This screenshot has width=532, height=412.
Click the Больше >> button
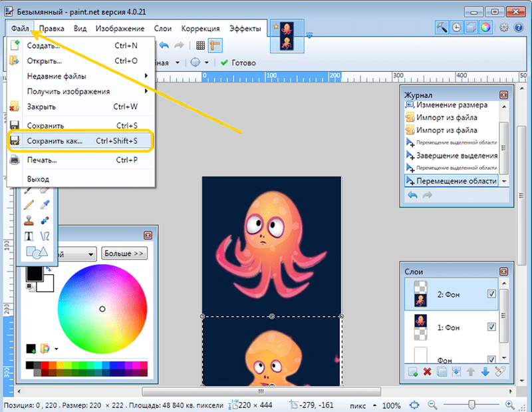pyautogui.click(x=124, y=254)
